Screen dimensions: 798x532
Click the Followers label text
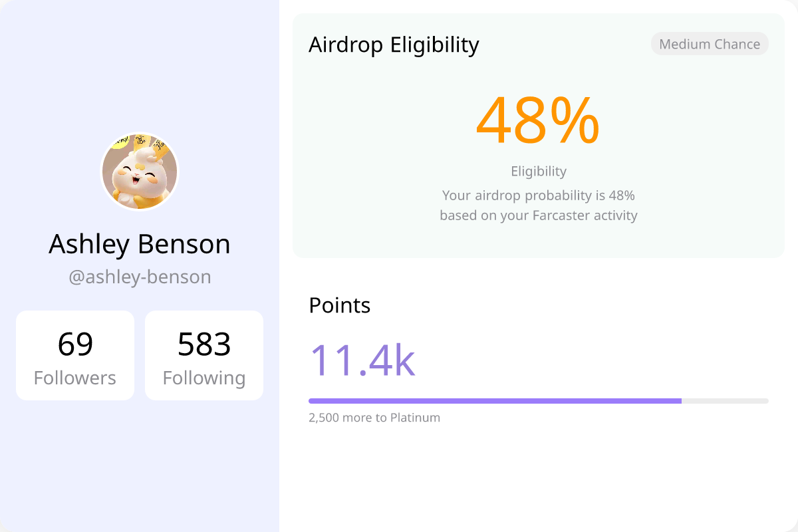point(75,378)
